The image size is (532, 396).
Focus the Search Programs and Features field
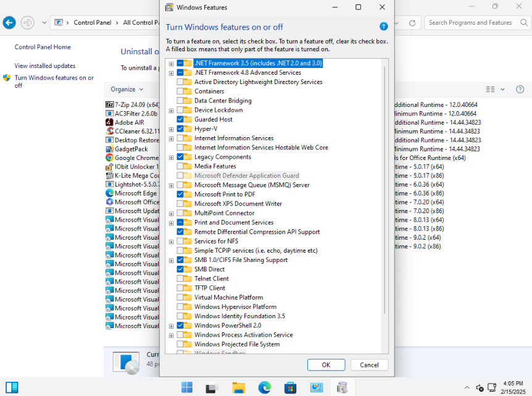(x=470, y=23)
